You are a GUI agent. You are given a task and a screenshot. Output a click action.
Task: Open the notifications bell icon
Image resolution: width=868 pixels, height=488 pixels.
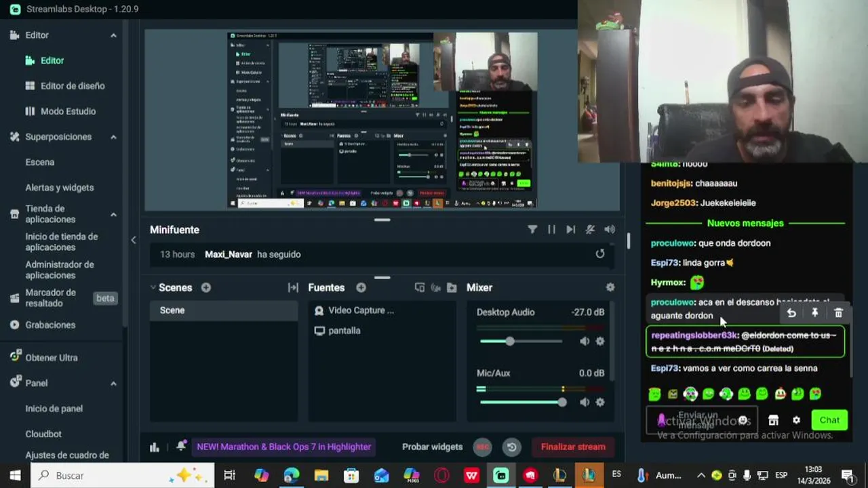pos(181,446)
